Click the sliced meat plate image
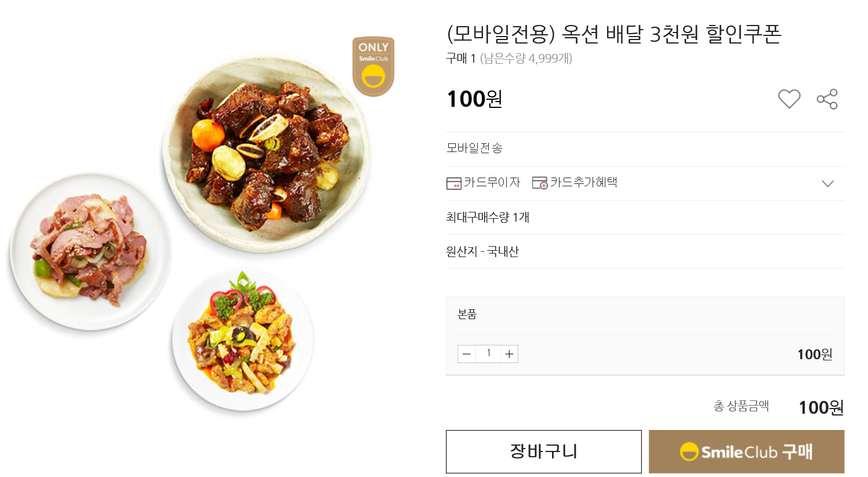 (90, 251)
